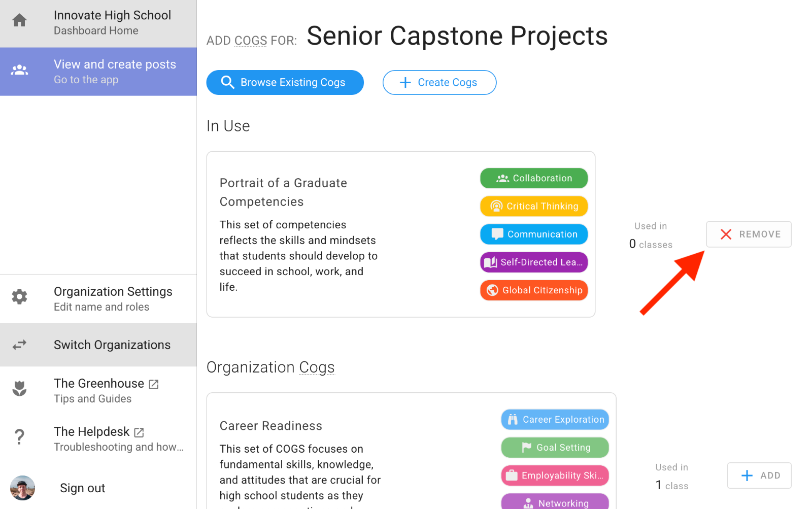Click the people group icon for posts
The width and height of the screenshot is (812, 509).
coord(19,70)
